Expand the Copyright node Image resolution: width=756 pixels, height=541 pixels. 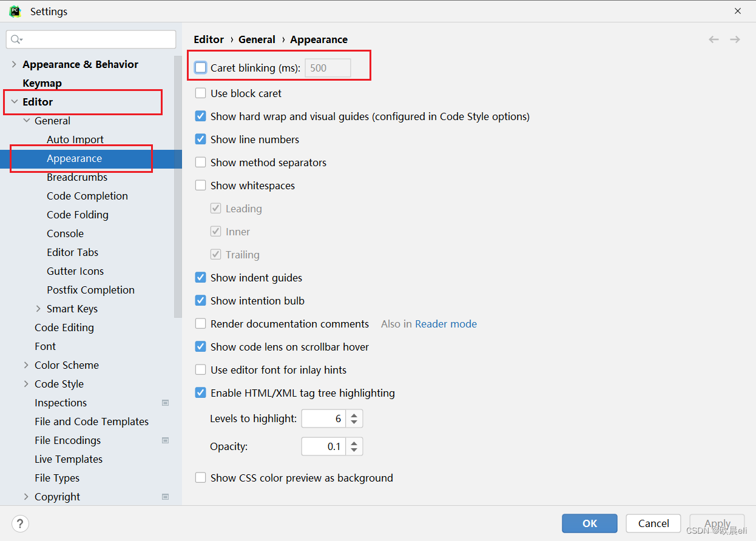26,497
